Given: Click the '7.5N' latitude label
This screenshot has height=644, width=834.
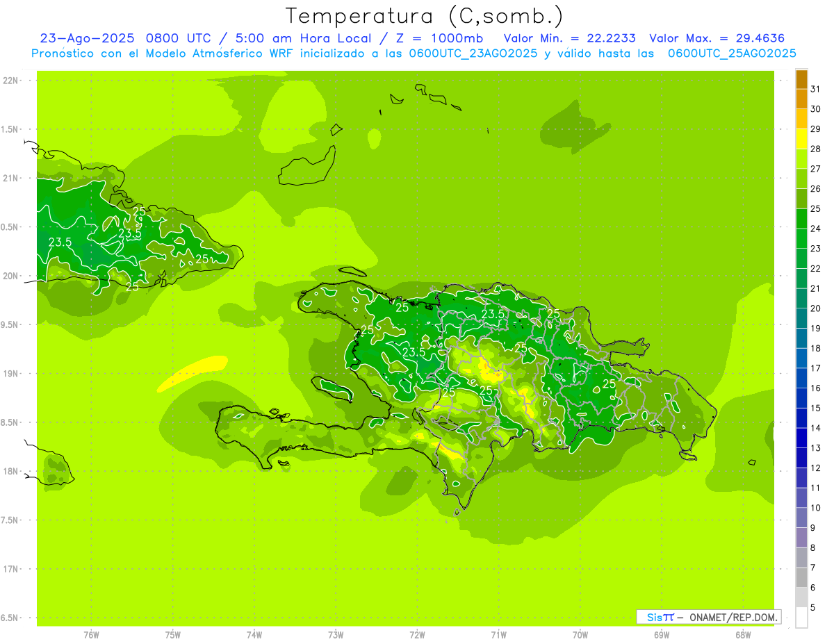Looking at the screenshot, I should (10, 520).
